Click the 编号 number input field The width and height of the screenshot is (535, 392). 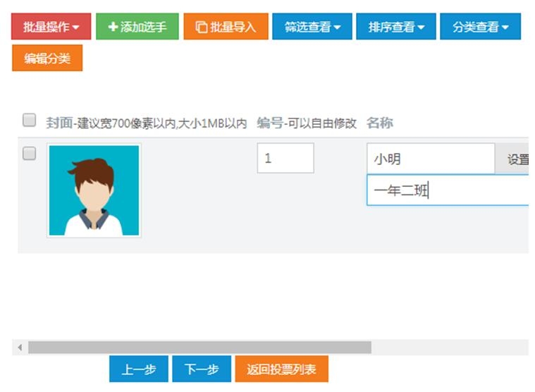coord(285,159)
